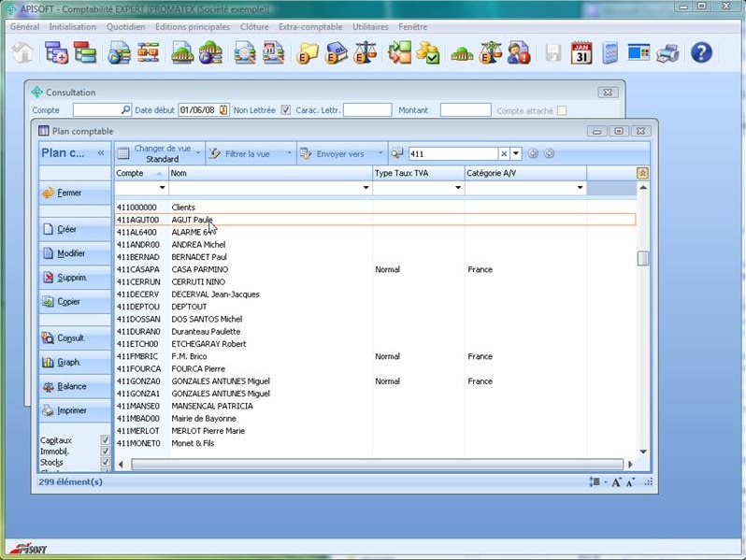This screenshot has width=746, height=560.
Task: Click the vertical scrollbar thumb in account list
Action: click(643, 258)
